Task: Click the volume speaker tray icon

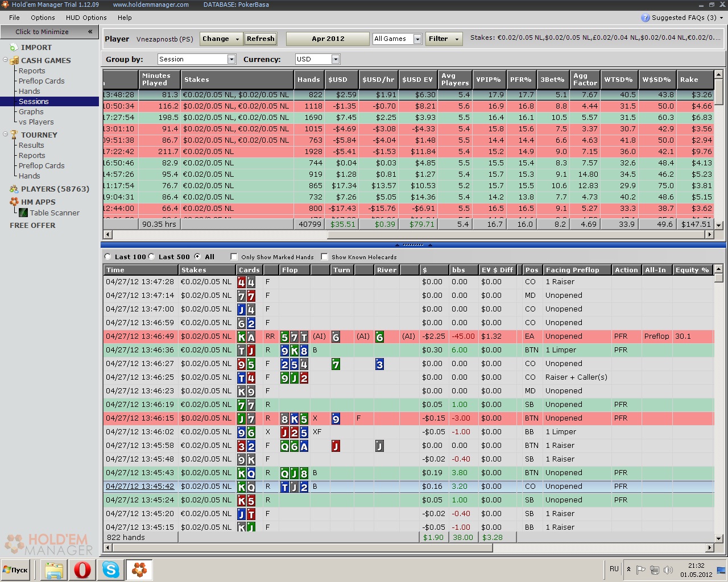Action: click(668, 569)
